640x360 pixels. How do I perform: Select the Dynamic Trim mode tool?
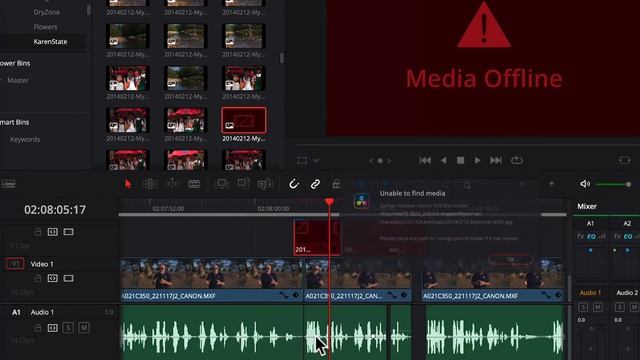172,184
